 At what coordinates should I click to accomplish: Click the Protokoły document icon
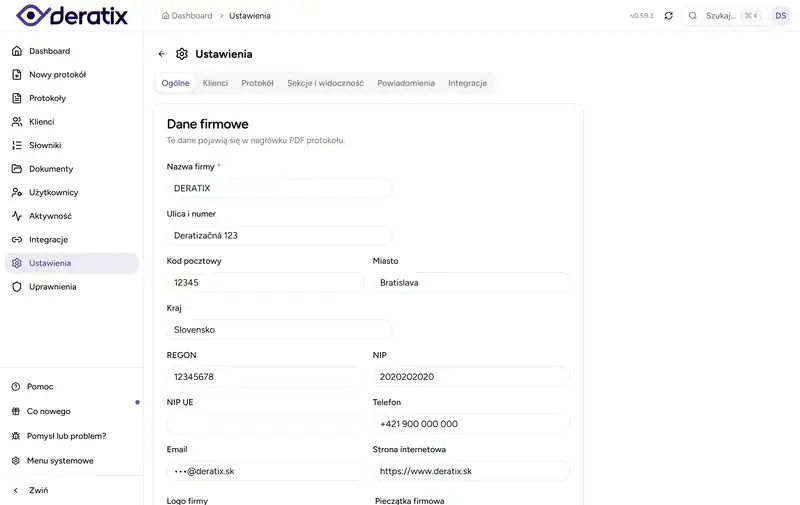pyautogui.click(x=17, y=98)
